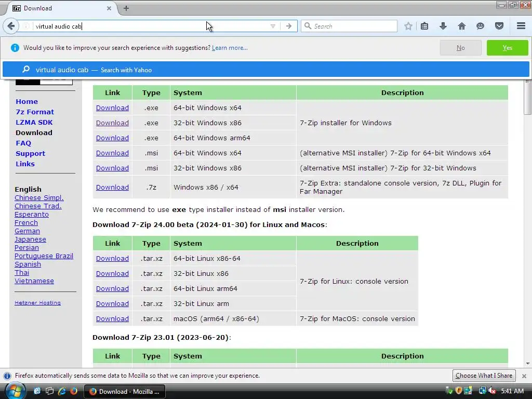This screenshot has width=532, height=399.
Task: Download .msi for 64-bit Windows x64
Action: 112,153
